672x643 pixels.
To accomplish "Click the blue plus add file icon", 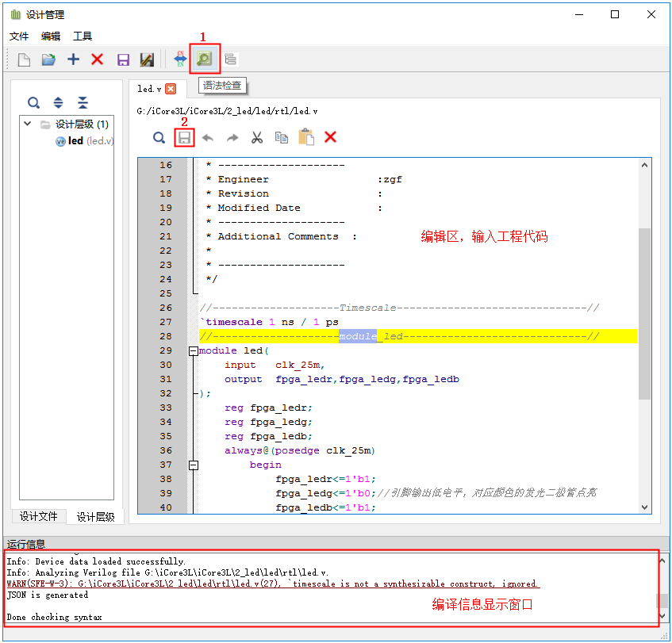I will 73,59.
